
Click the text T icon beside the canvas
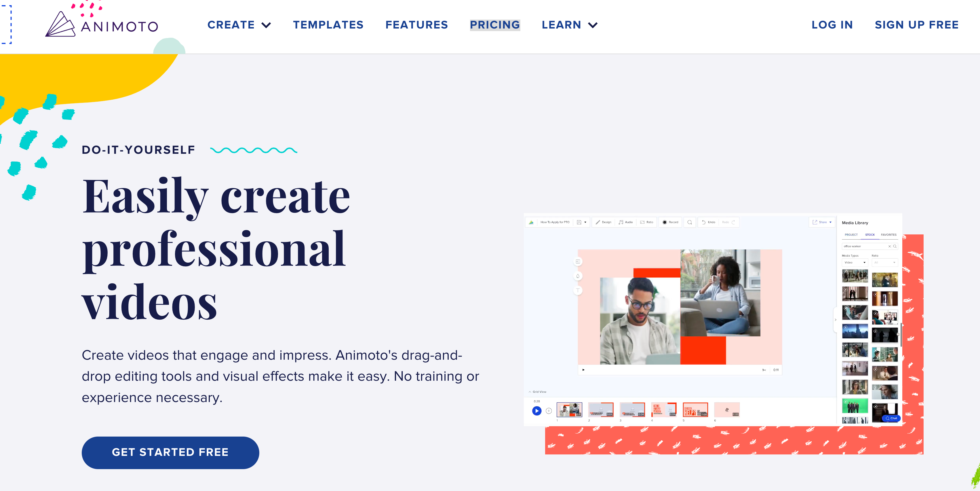click(x=578, y=290)
